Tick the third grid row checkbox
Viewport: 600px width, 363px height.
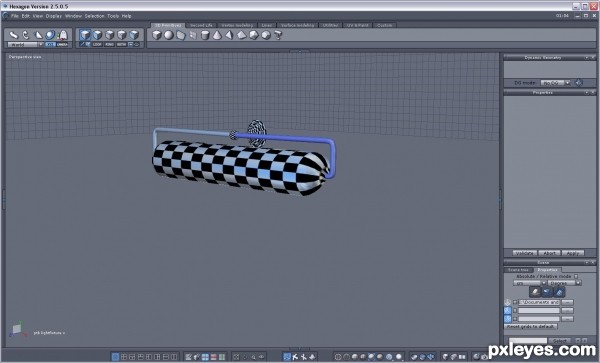tap(515, 319)
